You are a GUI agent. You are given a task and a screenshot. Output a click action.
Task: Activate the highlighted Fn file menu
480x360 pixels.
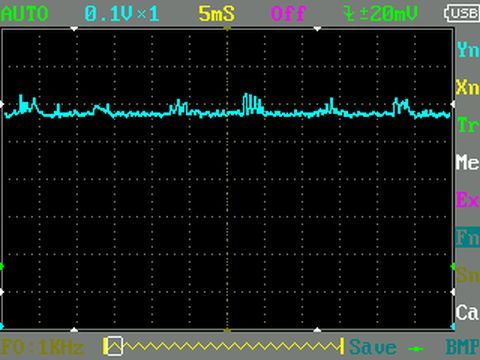[468, 238]
